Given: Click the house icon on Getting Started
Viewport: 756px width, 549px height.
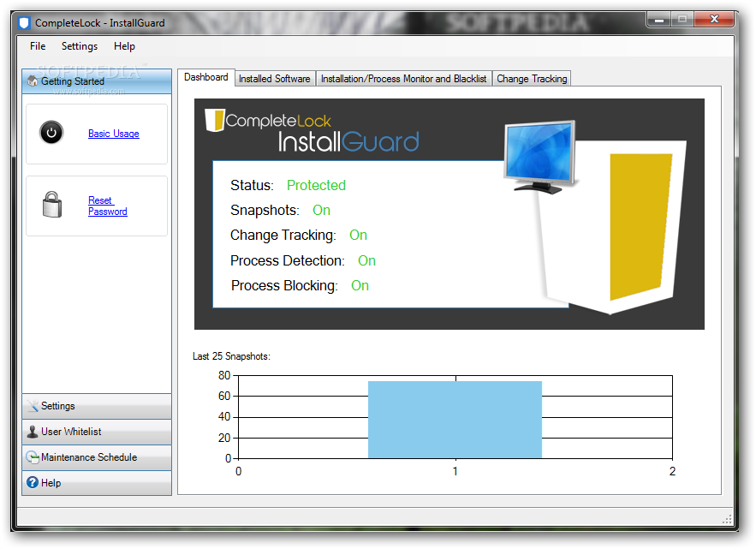Looking at the screenshot, I should (33, 81).
